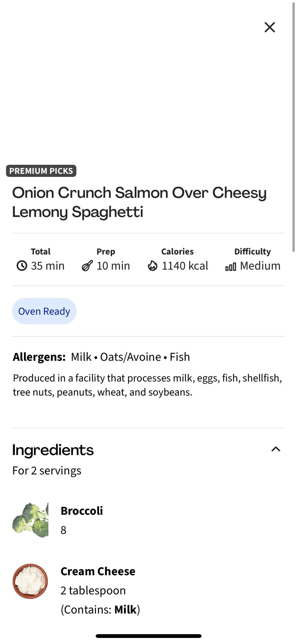Viewport: 297px width, 644px height.
Task: Tap the Broccoli ingredient name
Action: [82, 511]
